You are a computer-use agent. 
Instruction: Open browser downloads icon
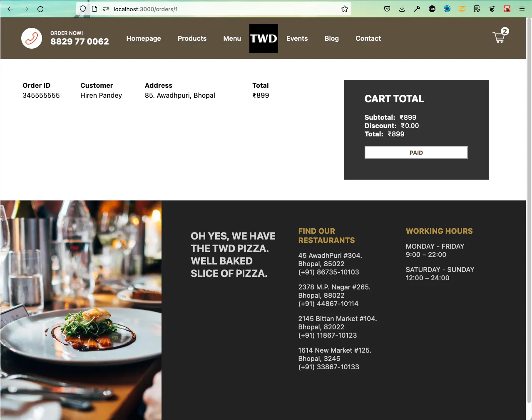[402, 9]
